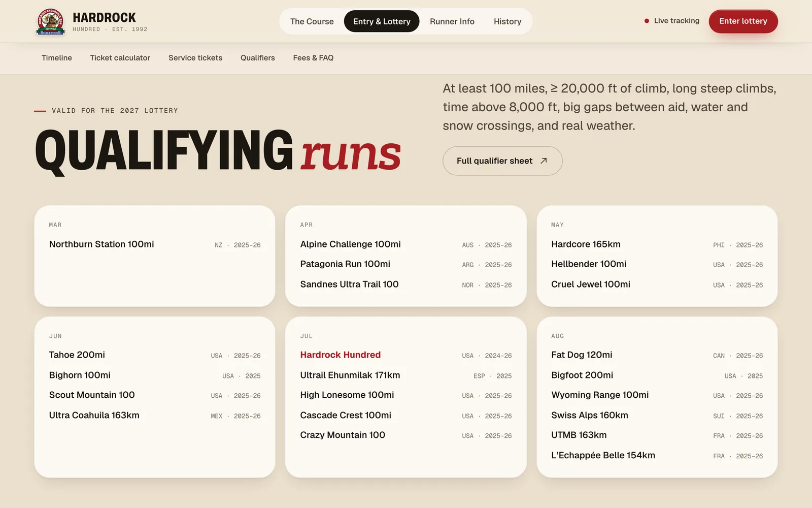Click Bigfoot 200mi entry
812x508 pixels.
click(657, 375)
